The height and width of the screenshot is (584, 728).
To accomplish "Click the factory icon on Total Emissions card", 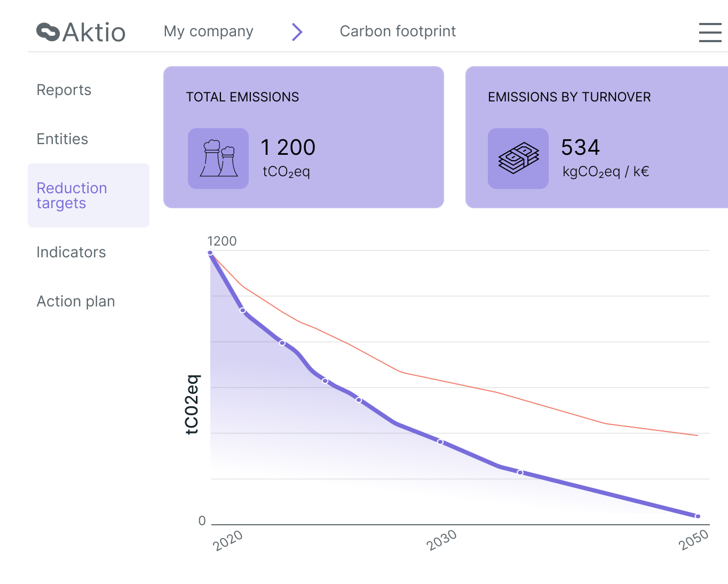I will pyautogui.click(x=218, y=158).
